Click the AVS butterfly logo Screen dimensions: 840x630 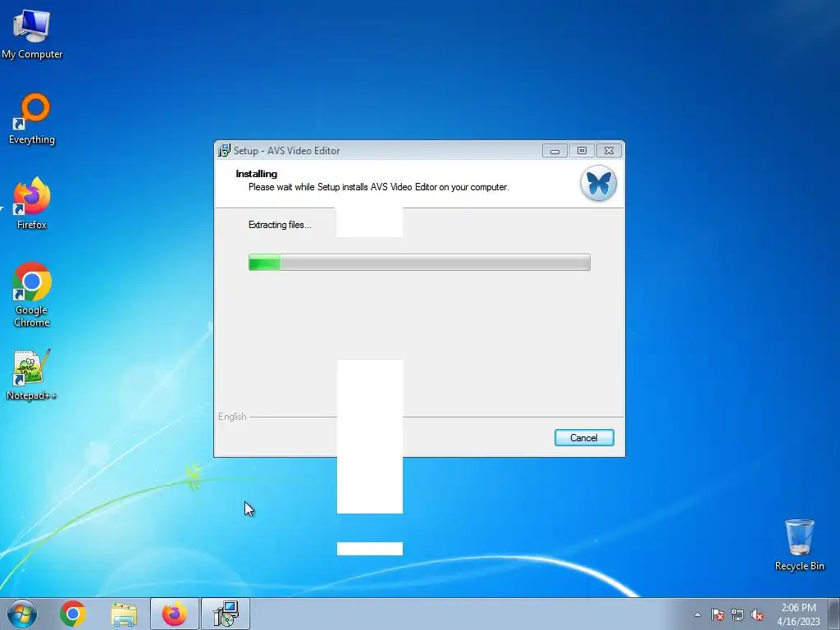point(598,183)
